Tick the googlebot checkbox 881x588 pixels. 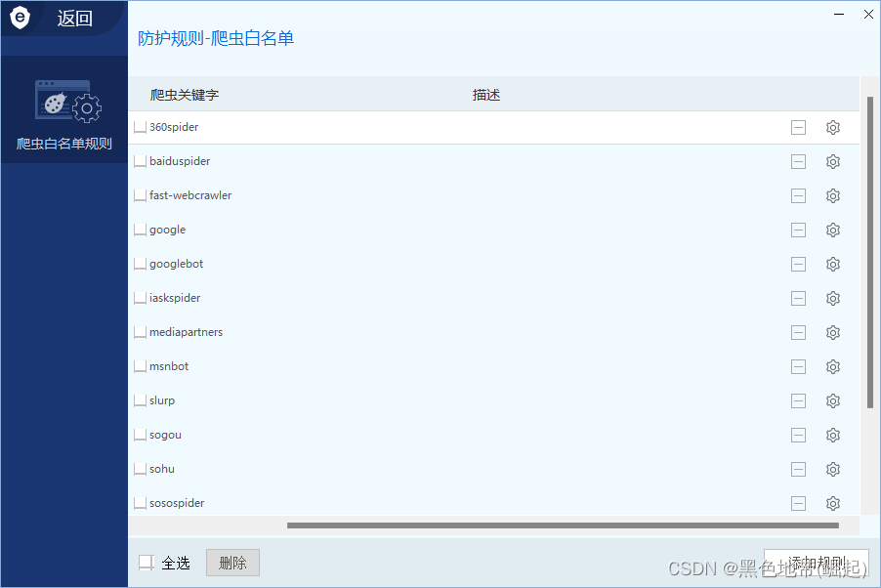140,264
